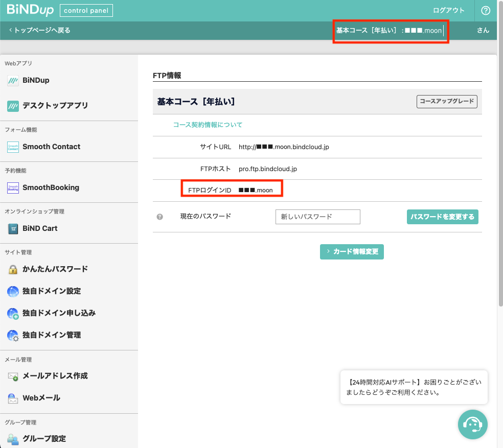Click the 独自ドメイン申し込み globe-plus icon

pos(13,313)
